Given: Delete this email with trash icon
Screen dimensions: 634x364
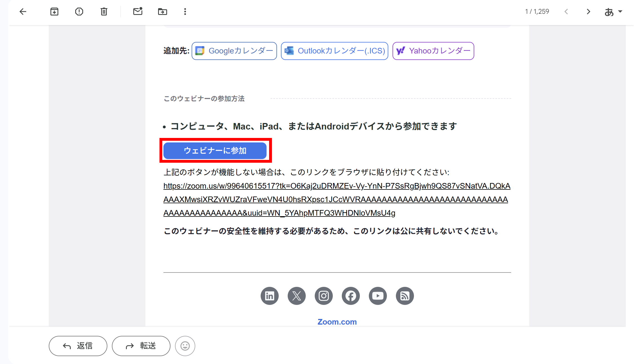Looking at the screenshot, I should pyautogui.click(x=104, y=12).
